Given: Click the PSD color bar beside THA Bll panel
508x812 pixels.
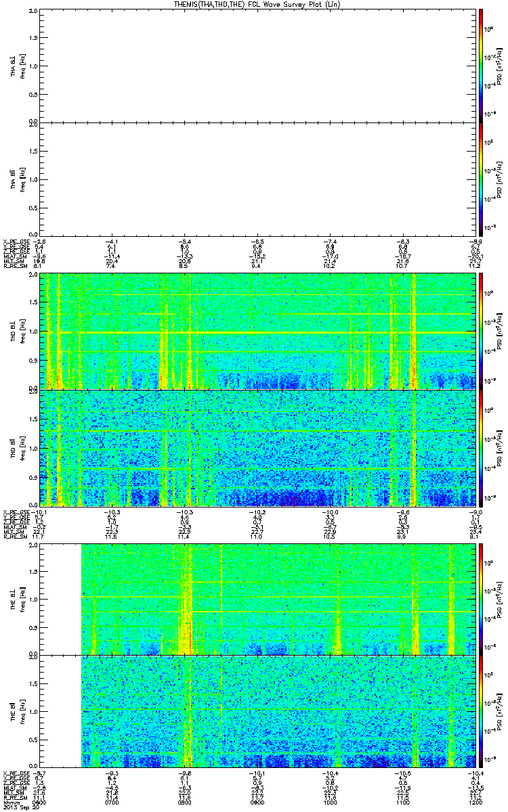Looking at the screenshot, I should pos(481,179).
